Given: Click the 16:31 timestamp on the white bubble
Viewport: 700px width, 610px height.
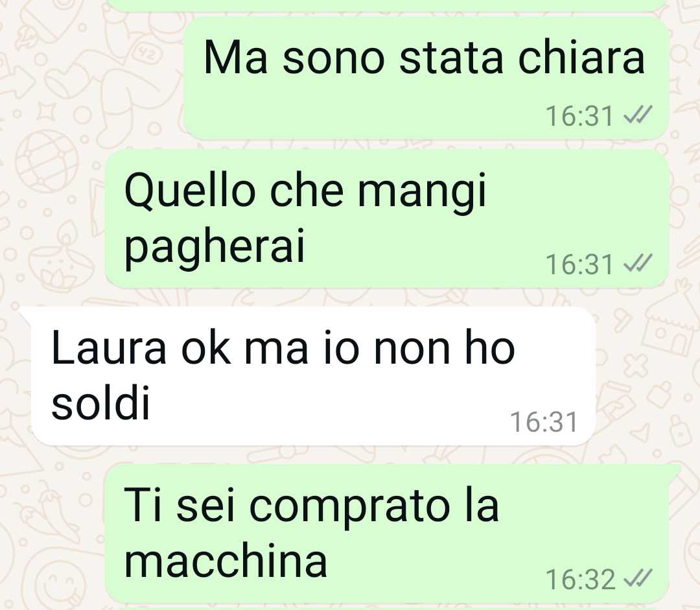Looking at the screenshot, I should pos(544,421).
